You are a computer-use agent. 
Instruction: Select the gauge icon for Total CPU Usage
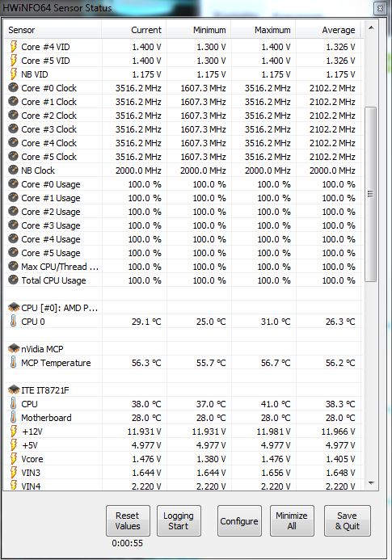coord(13,280)
